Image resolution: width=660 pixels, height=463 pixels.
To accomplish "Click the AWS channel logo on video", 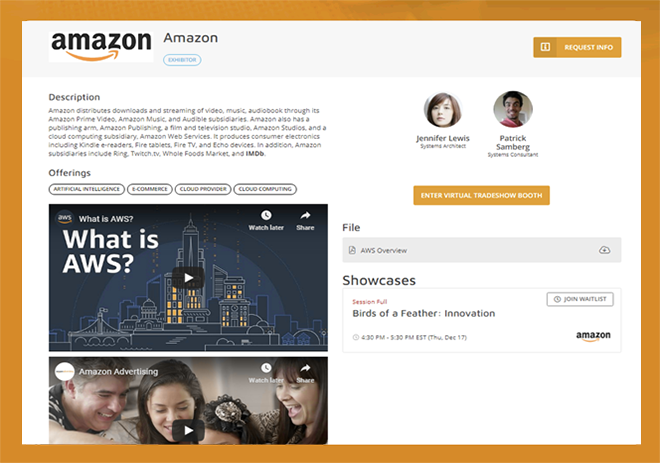I will [64, 218].
